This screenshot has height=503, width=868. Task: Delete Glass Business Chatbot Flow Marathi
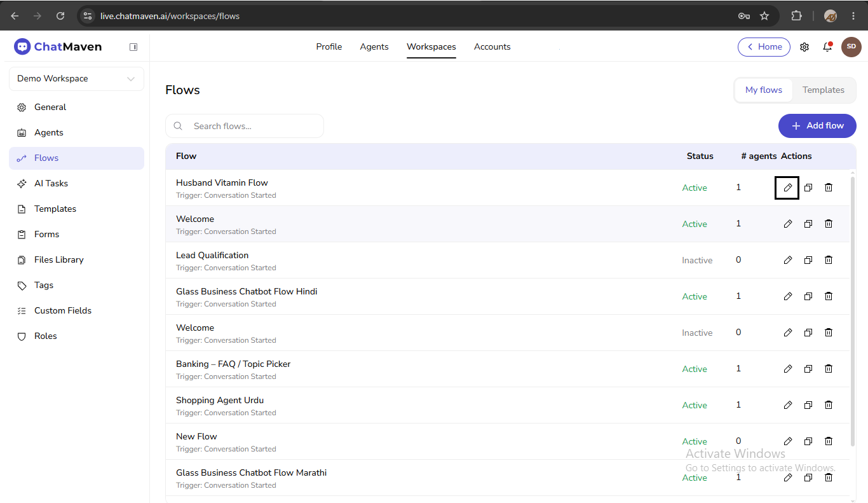[x=829, y=478]
